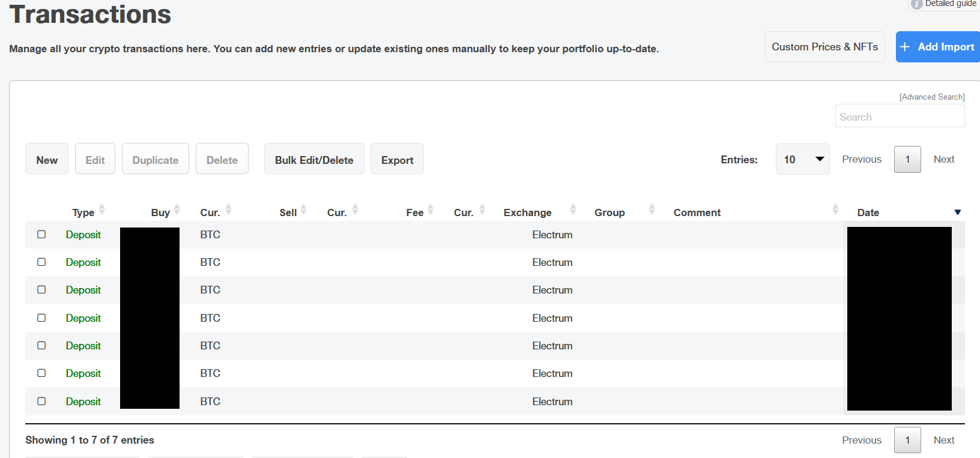This screenshot has width=980, height=458.
Task: Click the Edit button
Action: 95,158
